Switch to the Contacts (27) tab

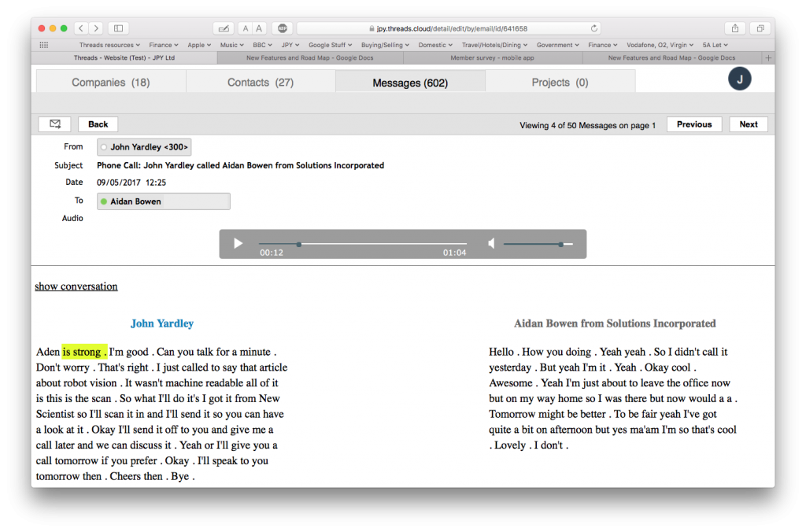[x=261, y=83]
